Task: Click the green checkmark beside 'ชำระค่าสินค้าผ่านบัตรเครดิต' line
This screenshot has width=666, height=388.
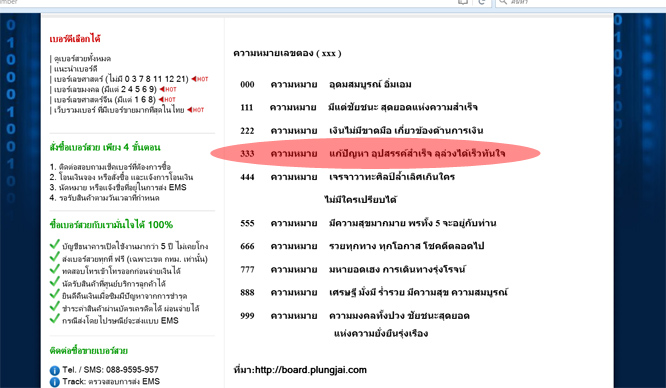Action: (x=54, y=306)
